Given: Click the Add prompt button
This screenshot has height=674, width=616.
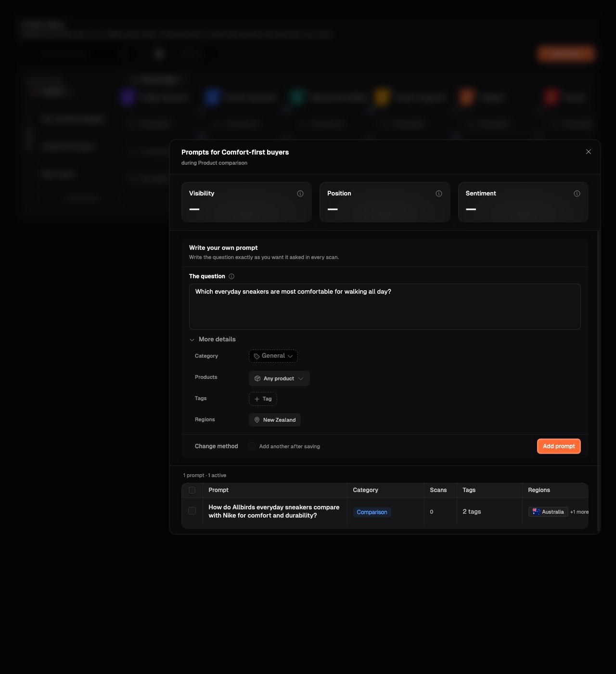Looking at the screenshot, I should coord(559,446).
